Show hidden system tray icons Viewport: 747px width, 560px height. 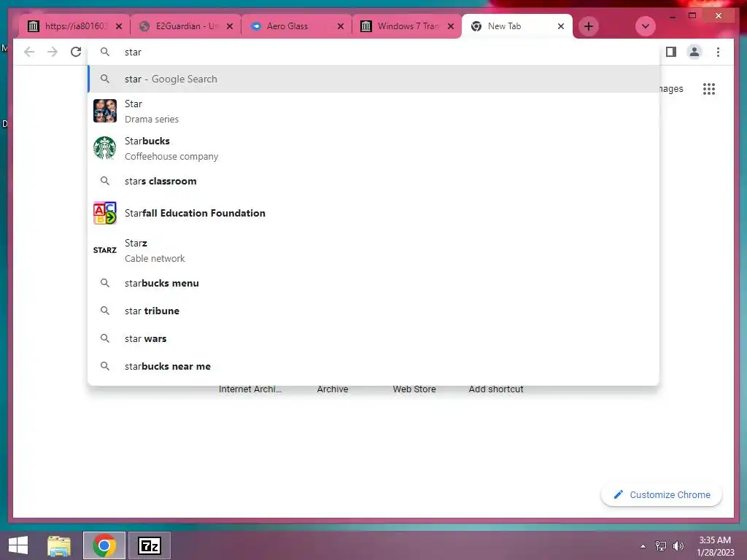click(x=643, y=546)
